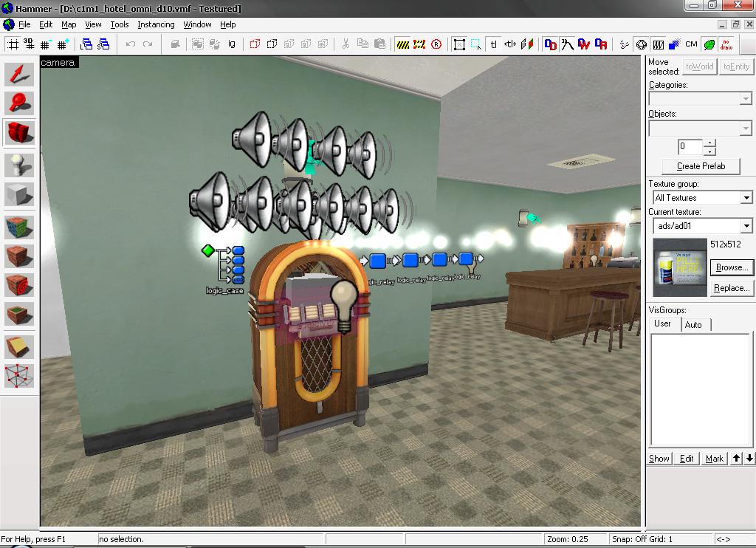Select the Clipping tool
This screenshot has width=756, height=548.
(19, 347)
